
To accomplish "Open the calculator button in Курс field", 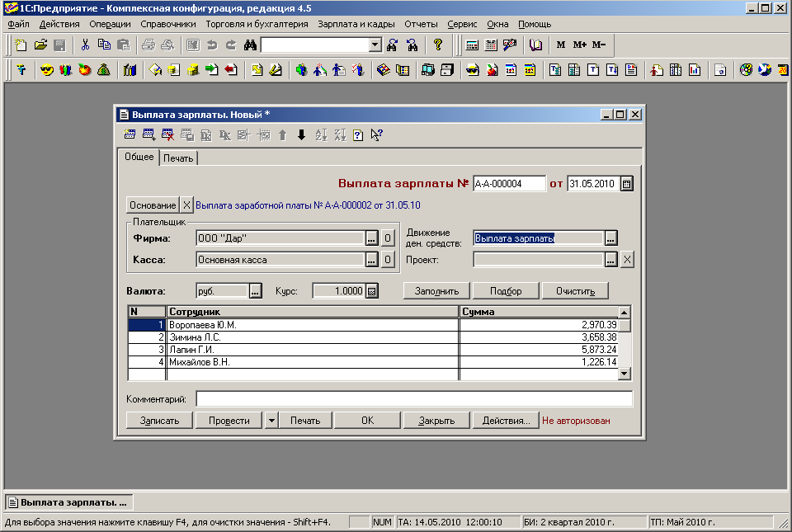I will 371,291.
